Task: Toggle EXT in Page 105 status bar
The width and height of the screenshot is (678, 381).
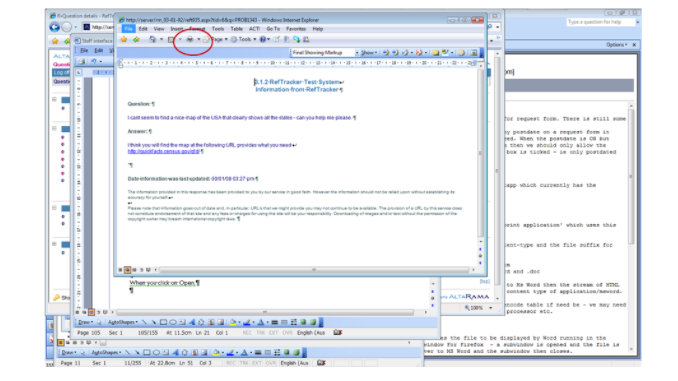Action: pos(274,333)
